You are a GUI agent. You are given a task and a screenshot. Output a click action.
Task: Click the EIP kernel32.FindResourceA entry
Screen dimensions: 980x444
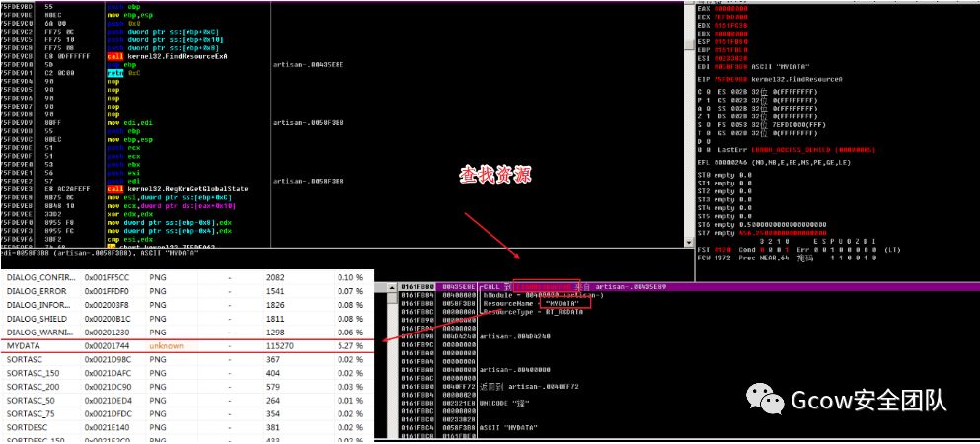coord(770,79)
